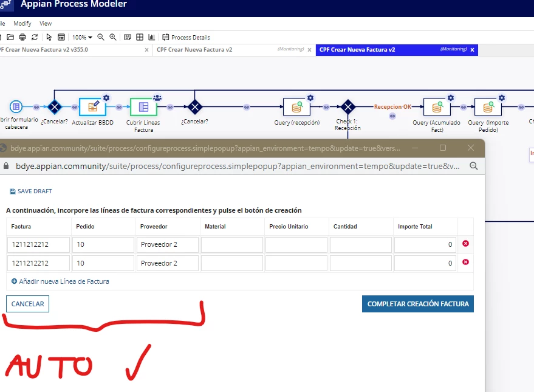The width and height of the screenshot is (534, 392).
Task: Remove the first invoice line with the red X
Action: pyautogui.click(x=465, y=244)
